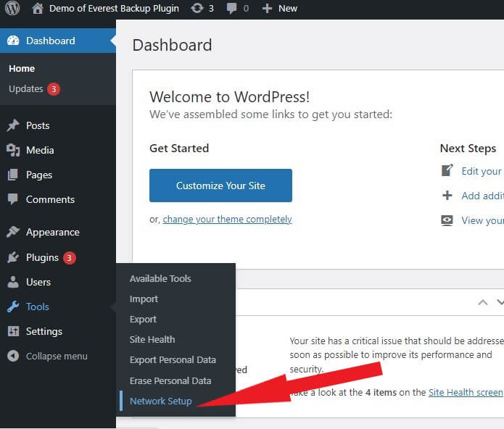The height and width of the screenshot is (429, 504).
Task: Open the updates refresh icon in admin bar
Action: point(197,8)
